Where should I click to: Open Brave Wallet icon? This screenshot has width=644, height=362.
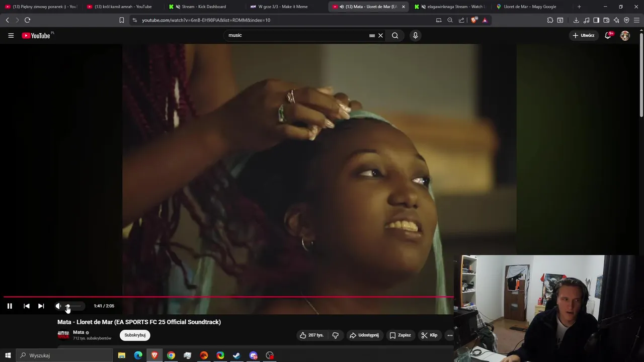(606, 20)
